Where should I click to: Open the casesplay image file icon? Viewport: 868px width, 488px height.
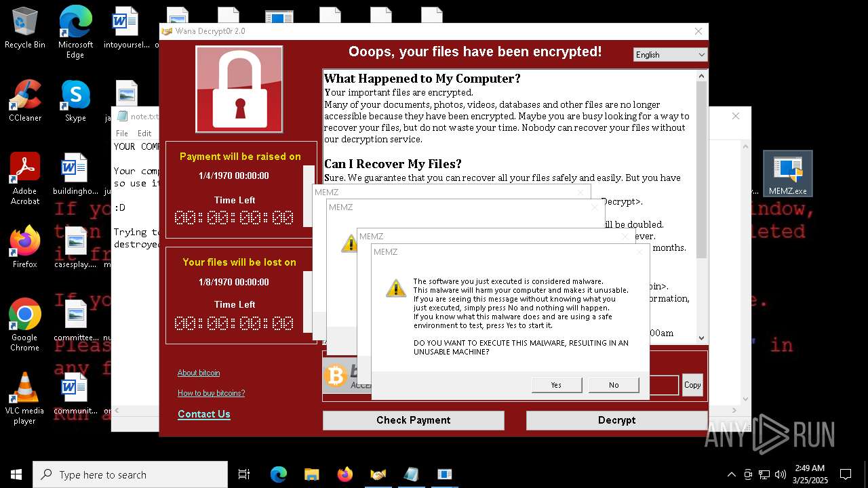[x=75, y=248]
